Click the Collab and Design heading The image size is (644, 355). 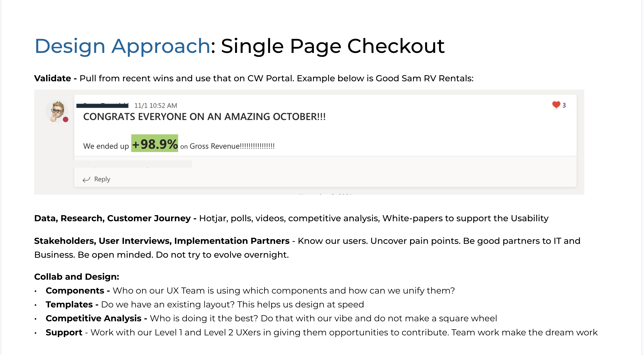pyautogui.click(x=77, y=277)
